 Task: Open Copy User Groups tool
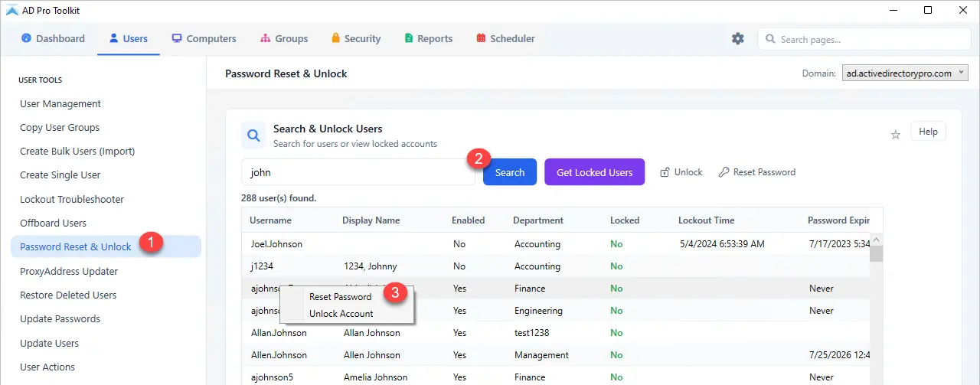[x=60, y=128]
